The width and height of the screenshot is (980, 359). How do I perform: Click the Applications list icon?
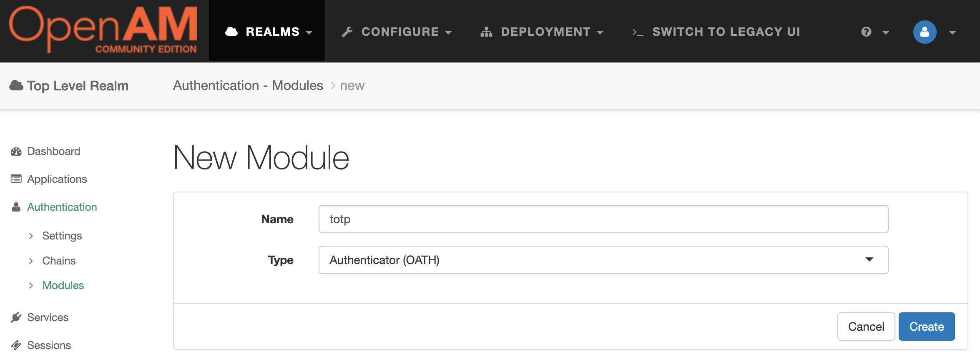16,179
